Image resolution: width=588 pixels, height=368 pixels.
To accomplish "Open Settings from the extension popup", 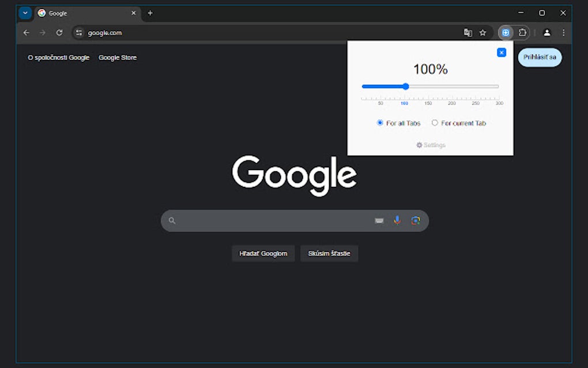I will click(430, 145).
